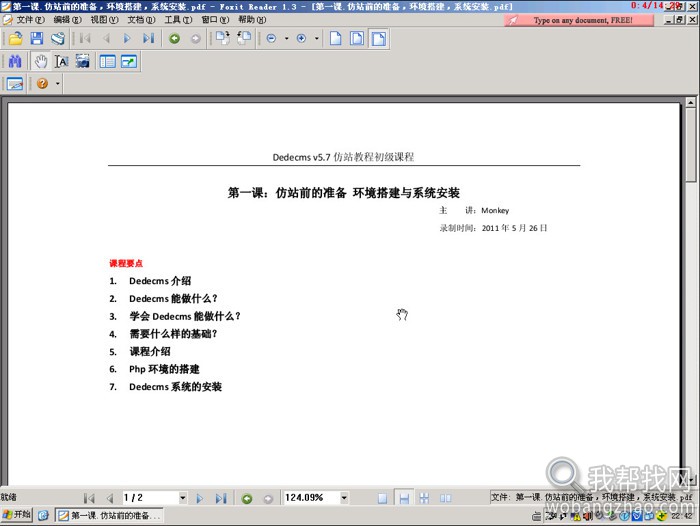Select Continuous Facing layout in status bar
The width and height of the screenshot is (700, 526).
click(x=425, y=498)
